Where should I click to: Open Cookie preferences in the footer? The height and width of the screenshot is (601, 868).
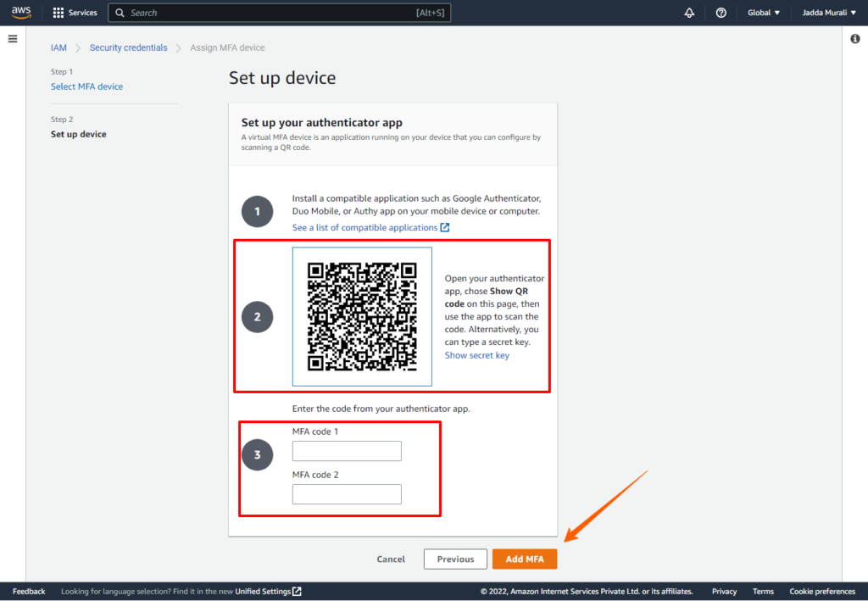(822, 592)
